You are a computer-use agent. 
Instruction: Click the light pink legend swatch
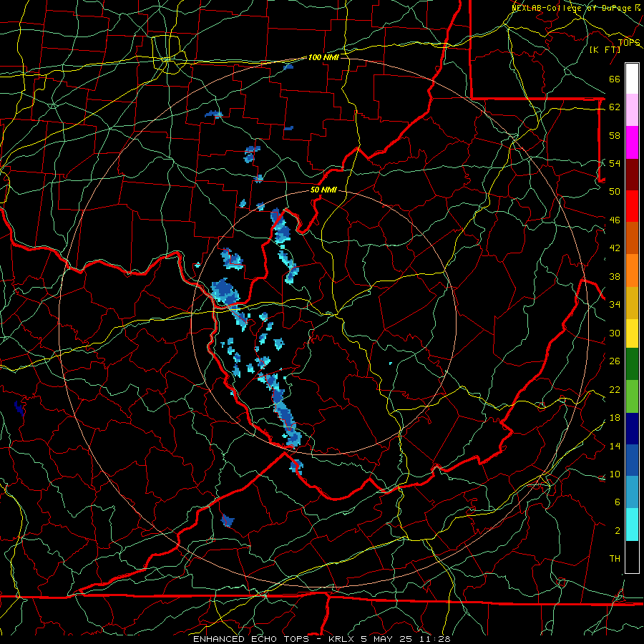(632, 109)
